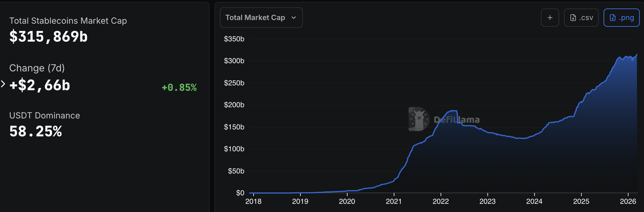Click the DefiLlama watermark text in the chart
The image size is (644, 212).
457,120
